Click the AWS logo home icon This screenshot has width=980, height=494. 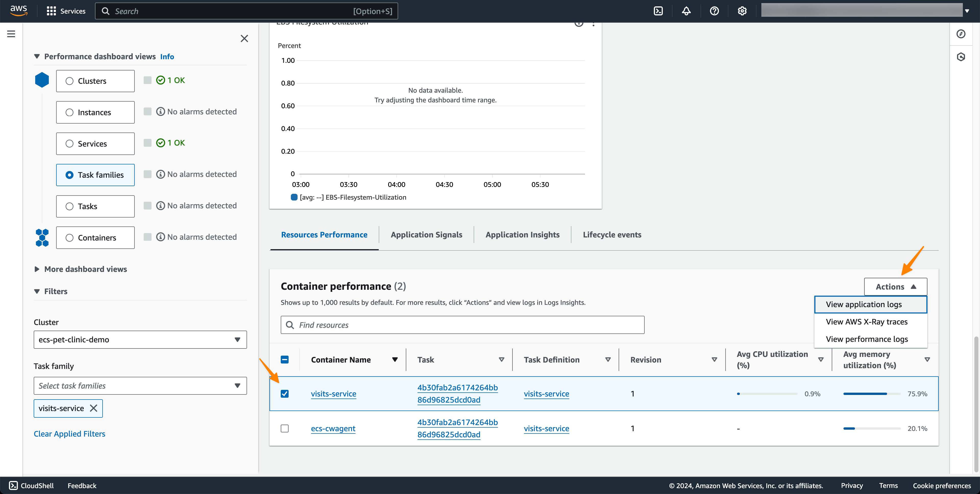[18, 11]
